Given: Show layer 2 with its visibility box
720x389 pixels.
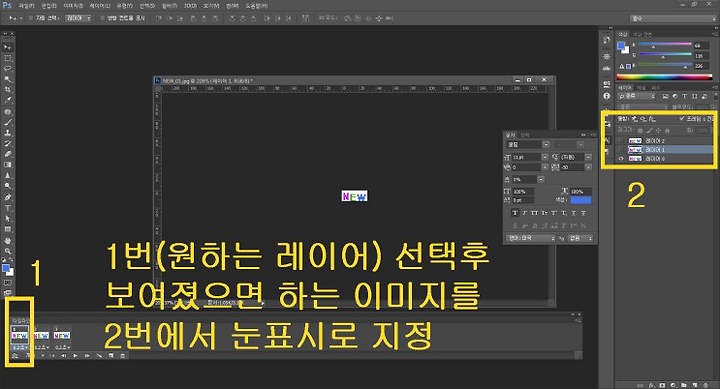Looking at the screenshot, I should coord(621,140).
